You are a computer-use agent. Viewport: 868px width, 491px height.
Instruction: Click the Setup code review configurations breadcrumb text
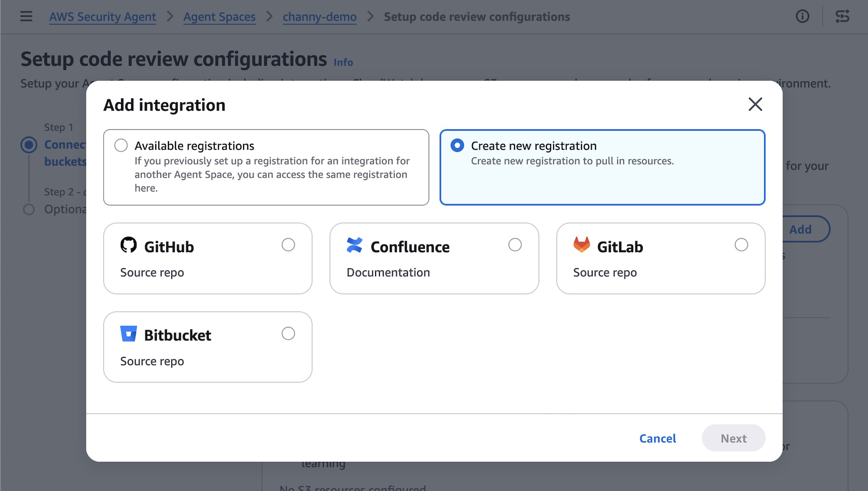pos(477,17)
